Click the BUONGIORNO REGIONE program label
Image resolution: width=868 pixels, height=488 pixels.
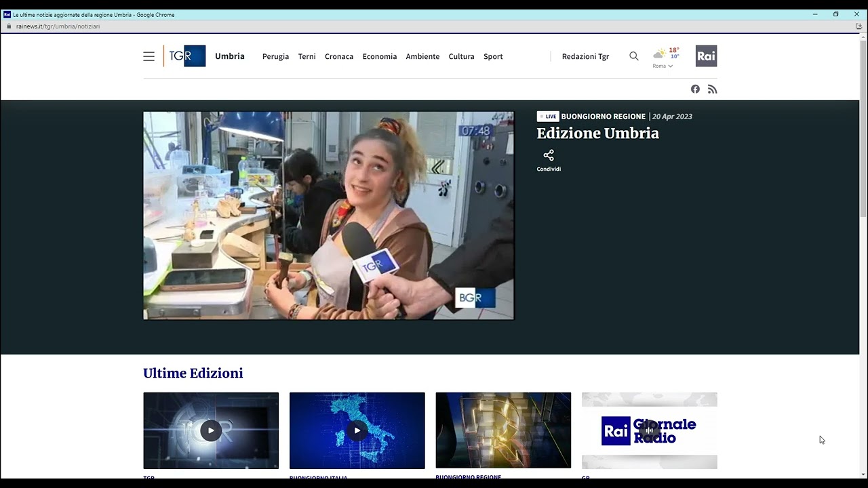click(x=604, y=117)
